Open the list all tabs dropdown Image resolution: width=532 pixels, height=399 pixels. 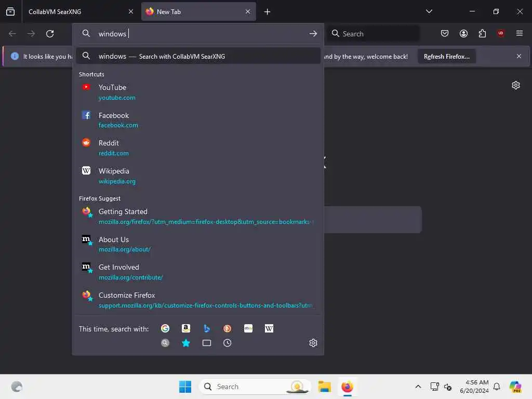pyautogui.click(x=429, y=11)
